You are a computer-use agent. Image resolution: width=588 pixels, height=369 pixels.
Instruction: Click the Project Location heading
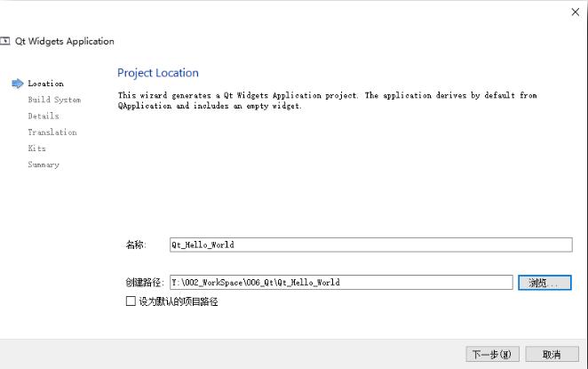[x=158, y=73]
